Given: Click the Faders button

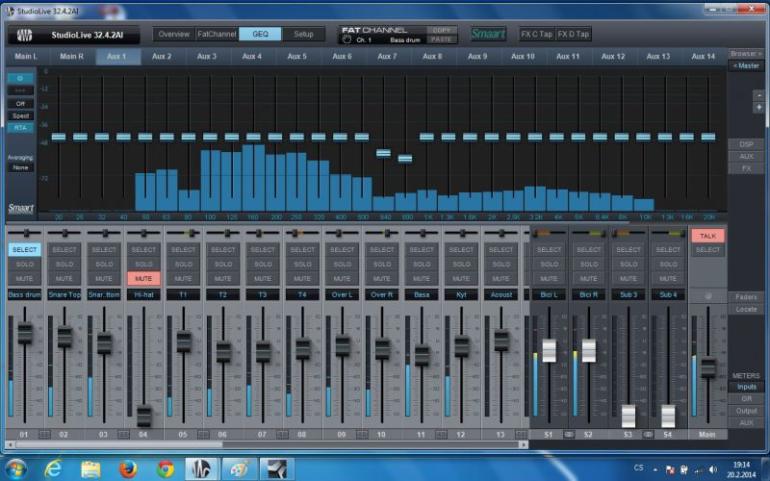Looking at the screenshot, I should pyautogui.click(x=746, y=297).
